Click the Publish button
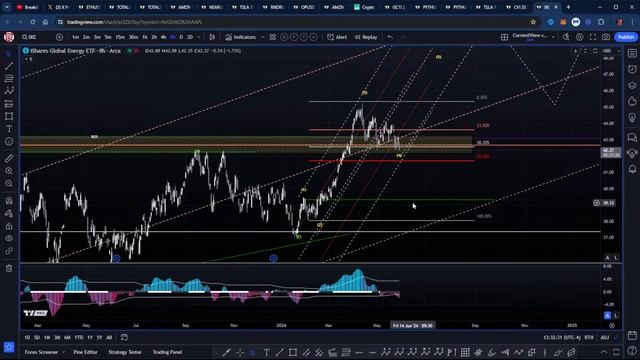Image resolution: width=640 pixels, height=360 pixels. pos(626,37)
